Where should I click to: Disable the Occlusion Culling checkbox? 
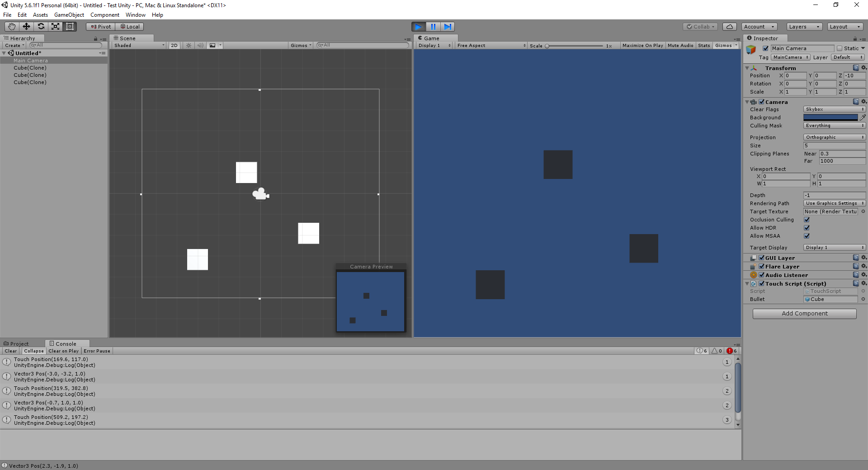pyautogui.click(x=807, y=220)
